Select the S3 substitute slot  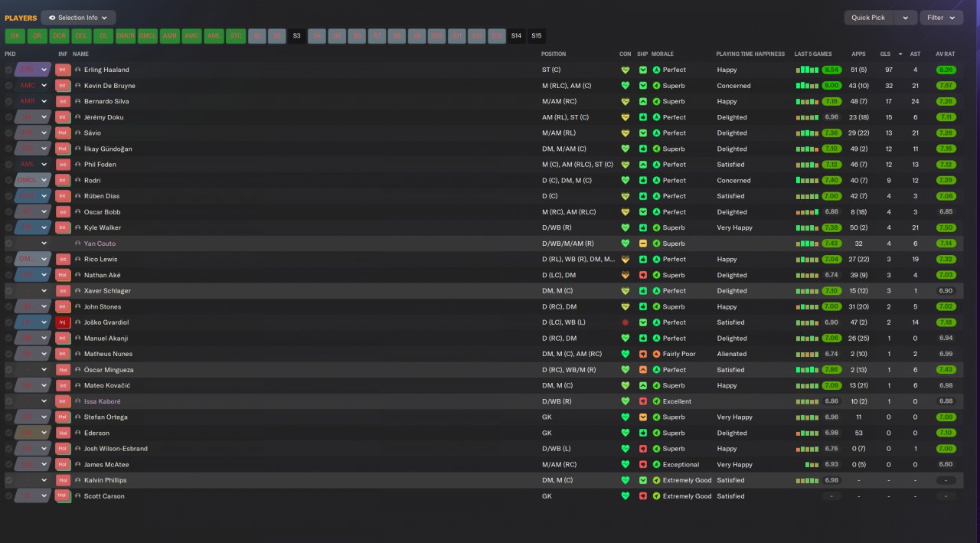pyautogui.click(x=296, y=36)
